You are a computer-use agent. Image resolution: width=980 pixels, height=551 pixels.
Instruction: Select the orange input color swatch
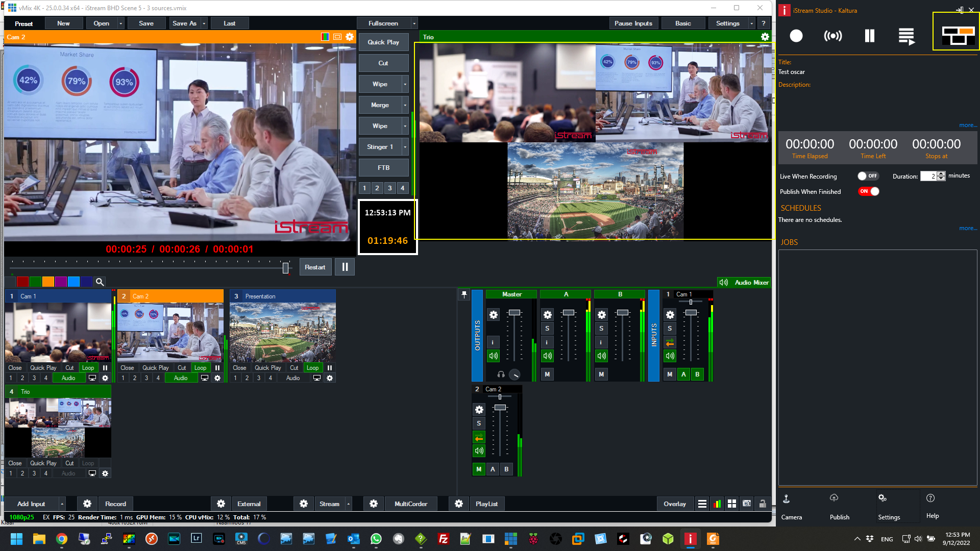tap(48, 282)
